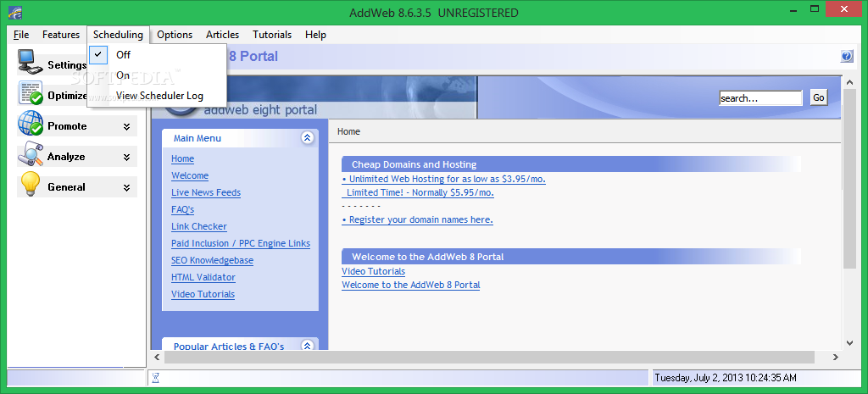
Task: Click the Promote label in sidebar
Action: click(x=67, y=126)
